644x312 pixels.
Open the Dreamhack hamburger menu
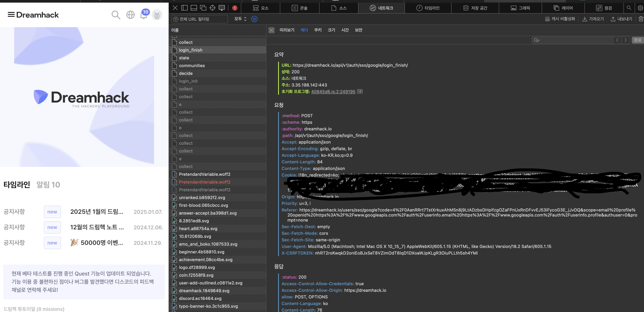pos(11,15)
